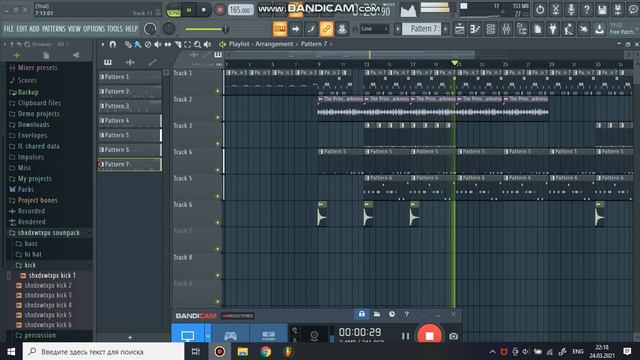Open the channel rack from the toolbar
This screenshot has width=640, height=360.
(491, 29)
